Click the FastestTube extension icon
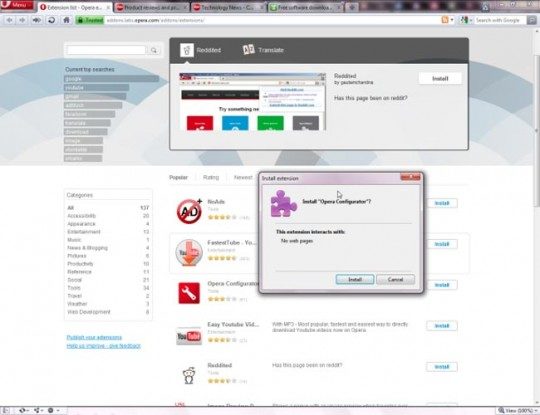Screen dimensions: 540x415 coord(189,252)
